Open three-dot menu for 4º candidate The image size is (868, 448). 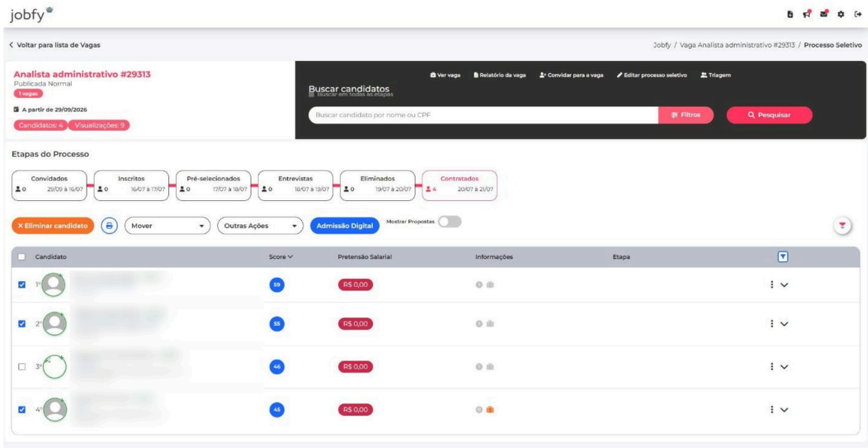(x=771, y=409)
